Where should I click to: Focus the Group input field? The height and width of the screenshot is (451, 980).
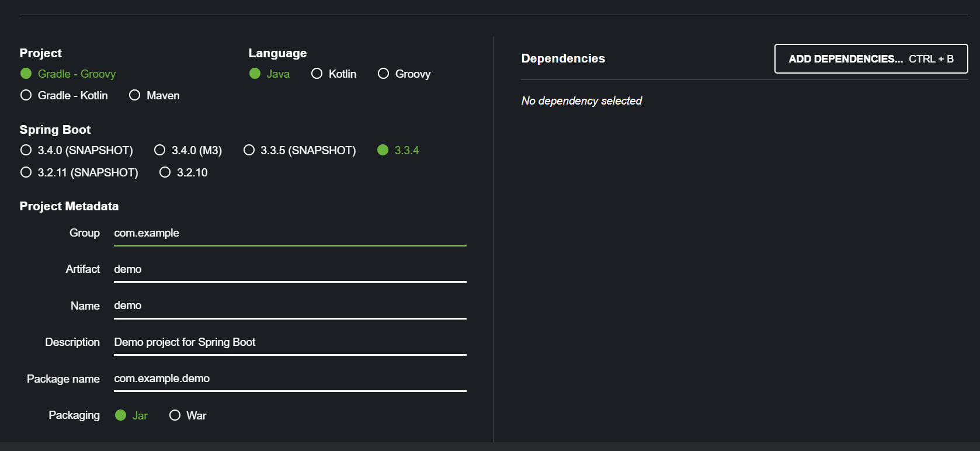coord(290,233)
